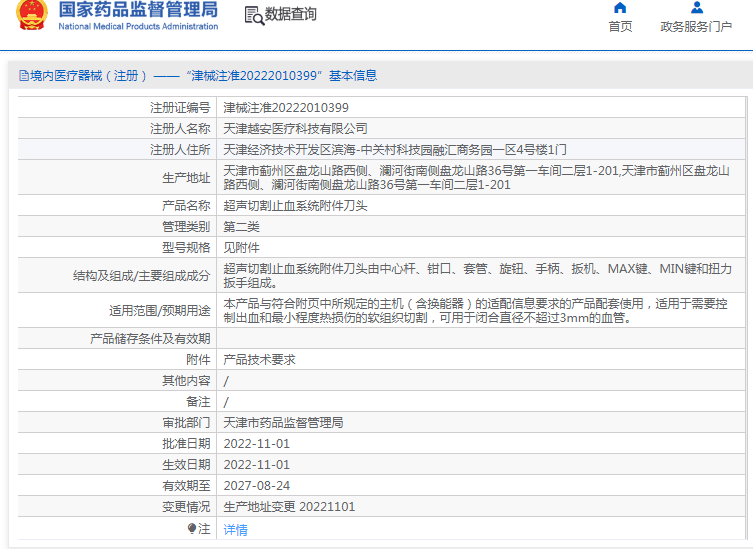Click the 产品技术要求 attachment entry
This screenshot has height=549, width=753.
pyautogui.click(x=259, y=360)
